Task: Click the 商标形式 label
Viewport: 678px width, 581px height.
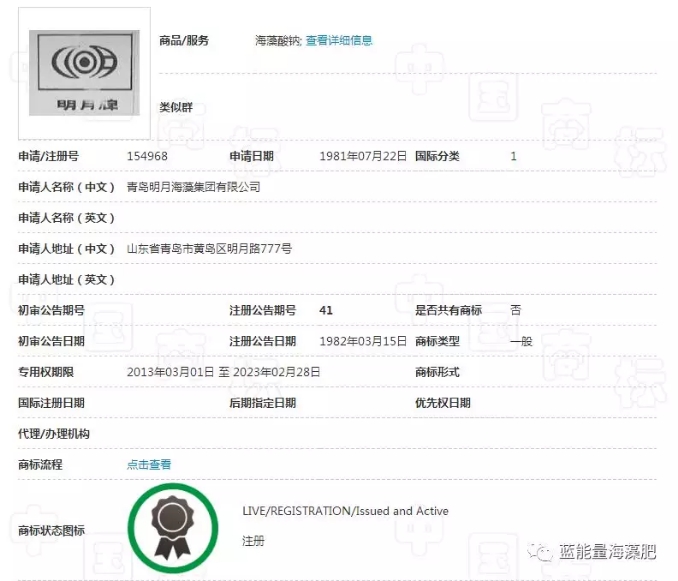Action: tap(437, 372)
